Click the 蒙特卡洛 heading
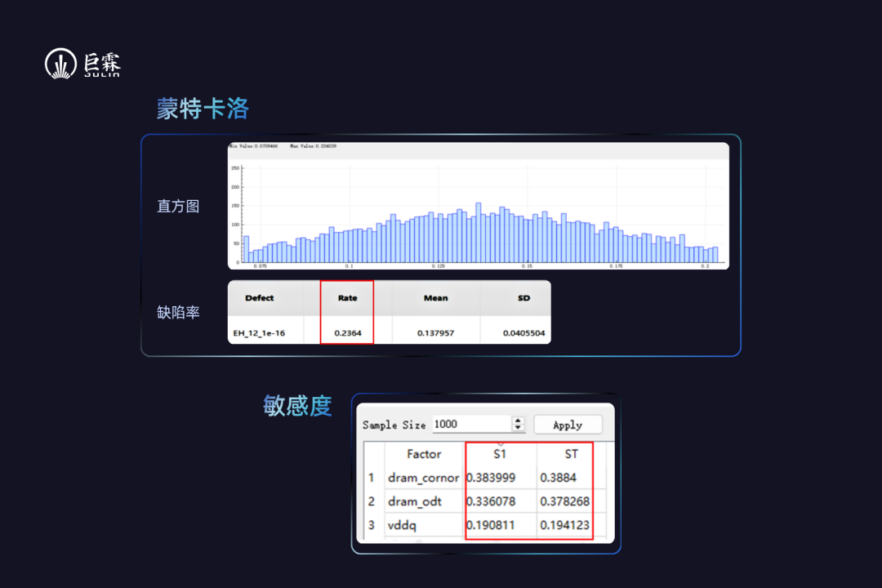Screen dimensions: 882x588 tap(203, 109)
